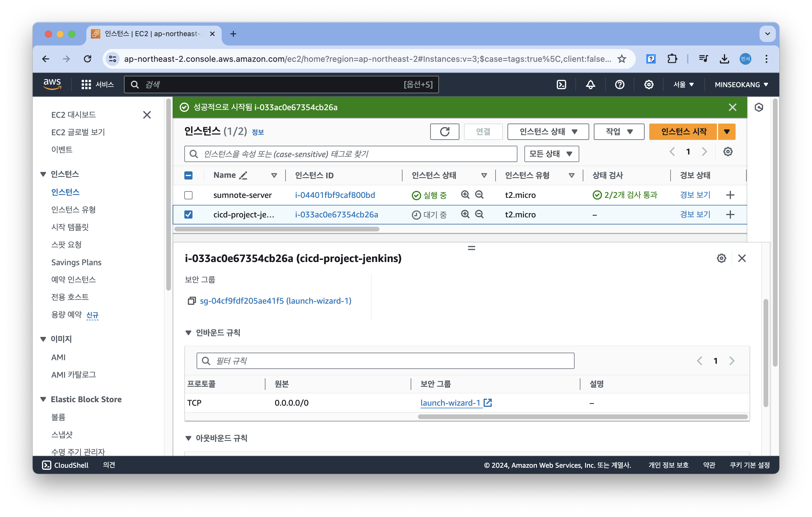812x517 pixels.
Task: Click the Name column edit pencil icon
Action: [x=243, y=175]
